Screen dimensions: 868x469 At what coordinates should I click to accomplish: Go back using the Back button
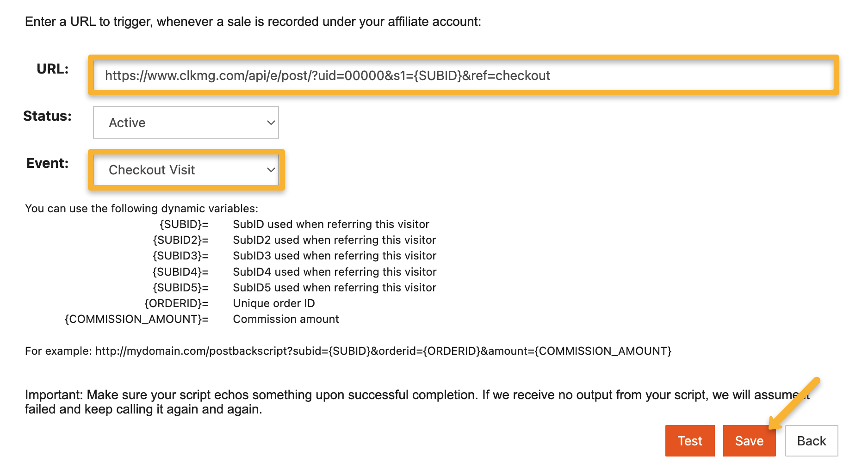(811, 441)
